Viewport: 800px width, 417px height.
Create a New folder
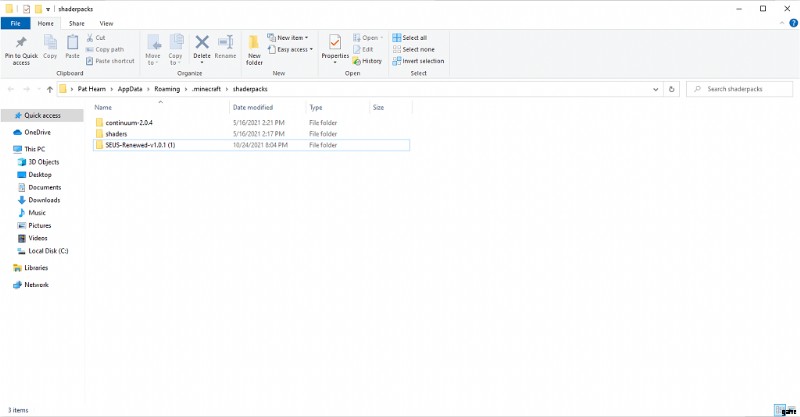point(254,50)
